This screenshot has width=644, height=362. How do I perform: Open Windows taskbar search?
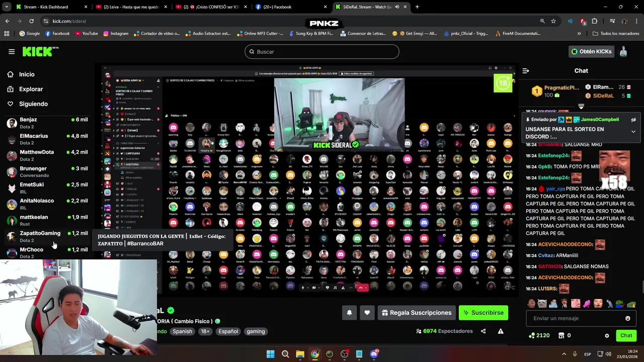tap(285, 354)
